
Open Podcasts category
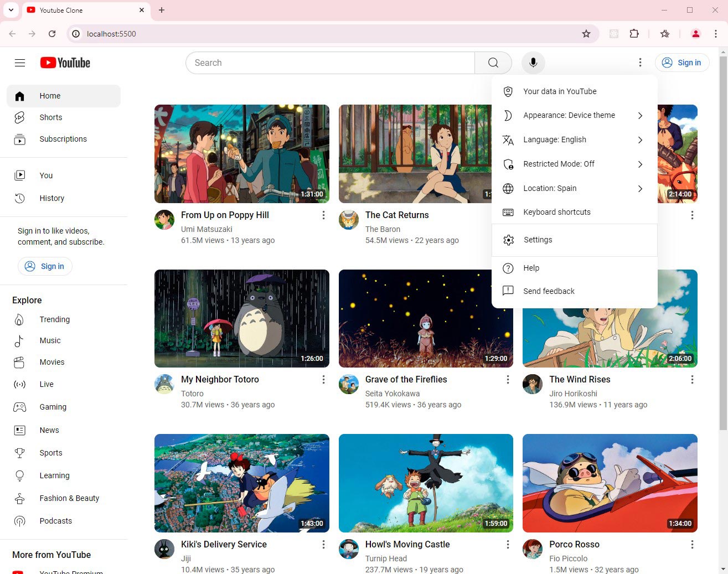(64, 521)
